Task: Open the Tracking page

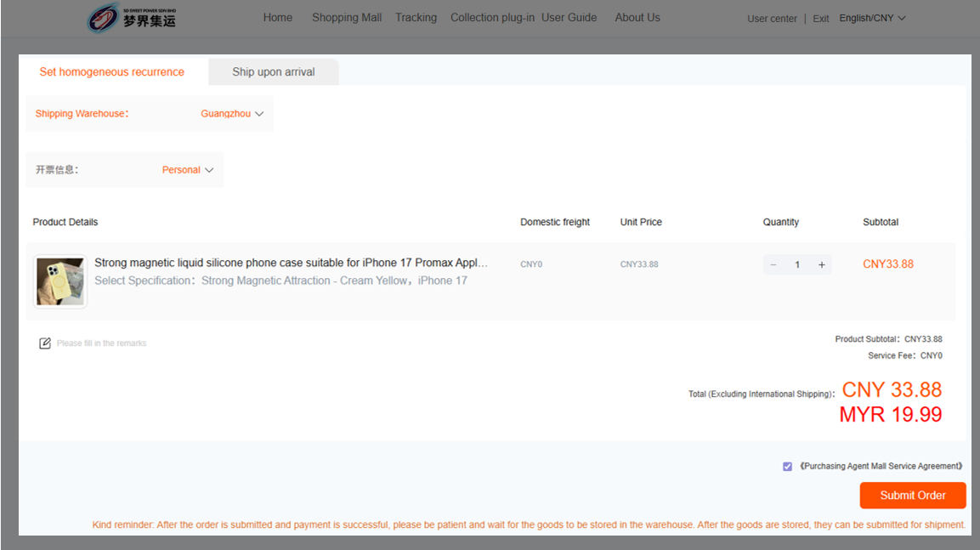Action: [416, 18]
